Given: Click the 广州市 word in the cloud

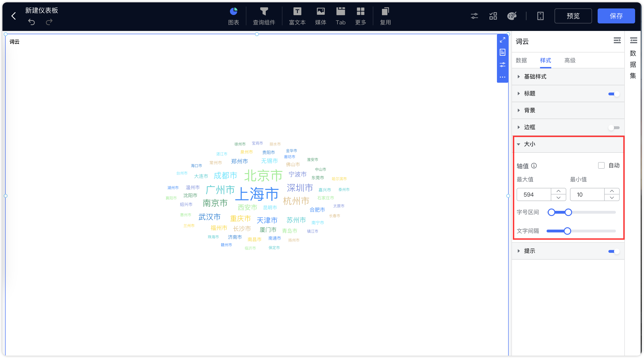Looking at the screenshot, I should click(x=220, y=190).
